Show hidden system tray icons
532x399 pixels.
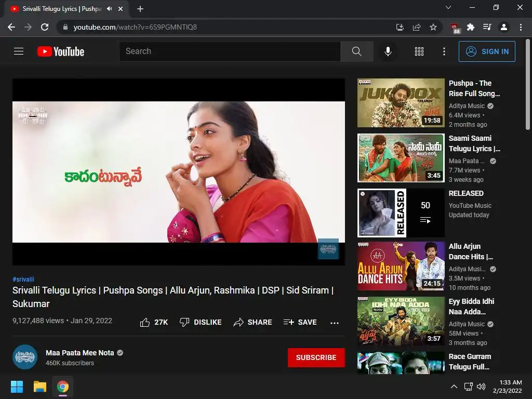454,387
